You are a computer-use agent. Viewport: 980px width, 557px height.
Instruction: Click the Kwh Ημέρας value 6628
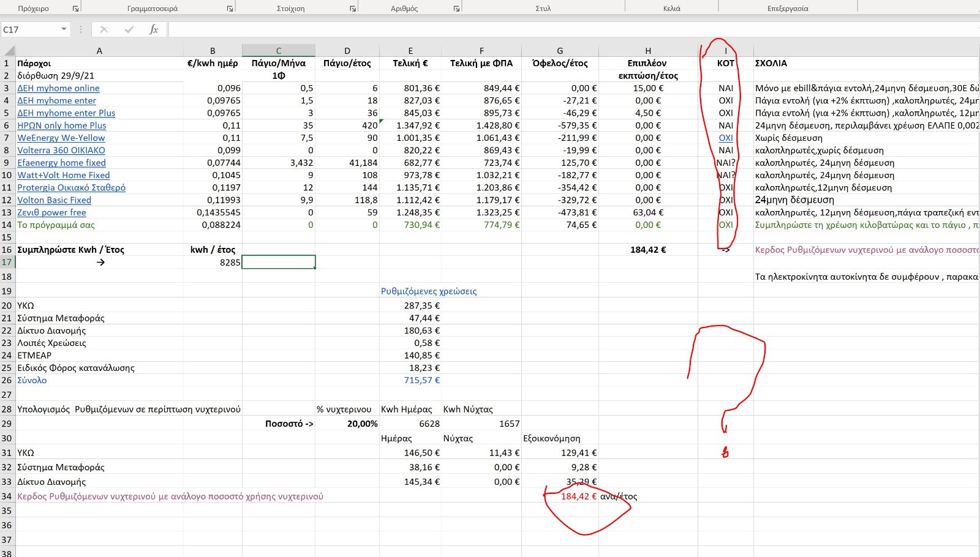coord(410,424)
